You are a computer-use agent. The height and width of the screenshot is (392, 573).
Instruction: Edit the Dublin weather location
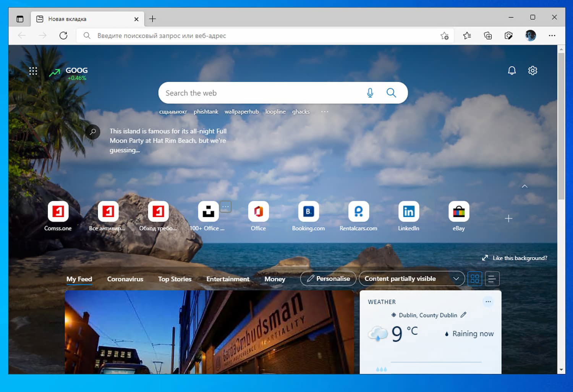(x=463, y=315)
